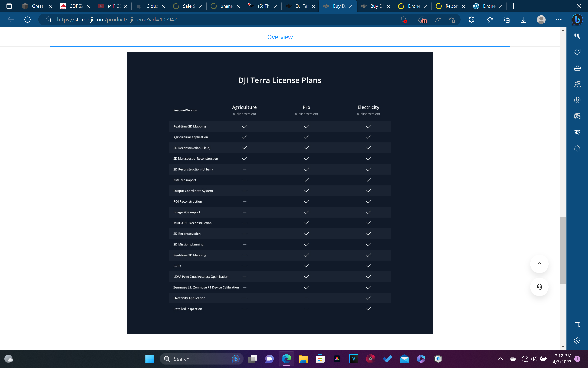The image size is (588, 368).
Task: Open the sidebar Shopping tag
Action: click(x=577, y=52)
